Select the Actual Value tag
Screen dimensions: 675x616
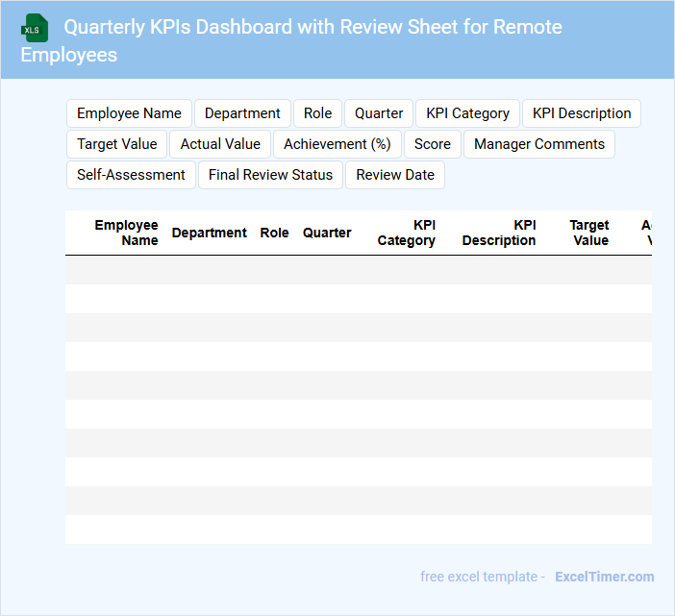(x=220, y=144)
